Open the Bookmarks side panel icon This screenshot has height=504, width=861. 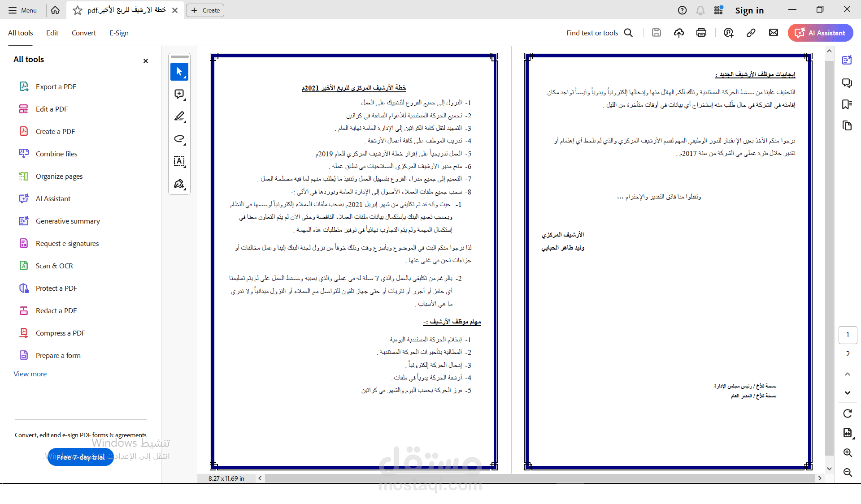[x=847, y=104]
